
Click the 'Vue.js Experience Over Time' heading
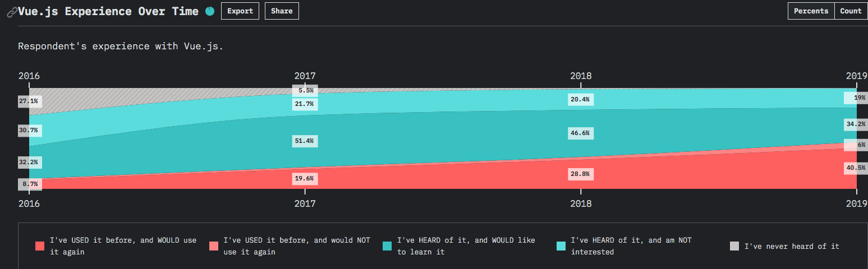tap(108, 11)
